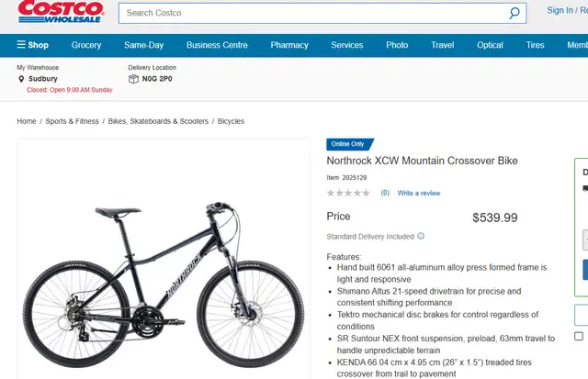Go to Business Centre

click(x=217, y=45)
